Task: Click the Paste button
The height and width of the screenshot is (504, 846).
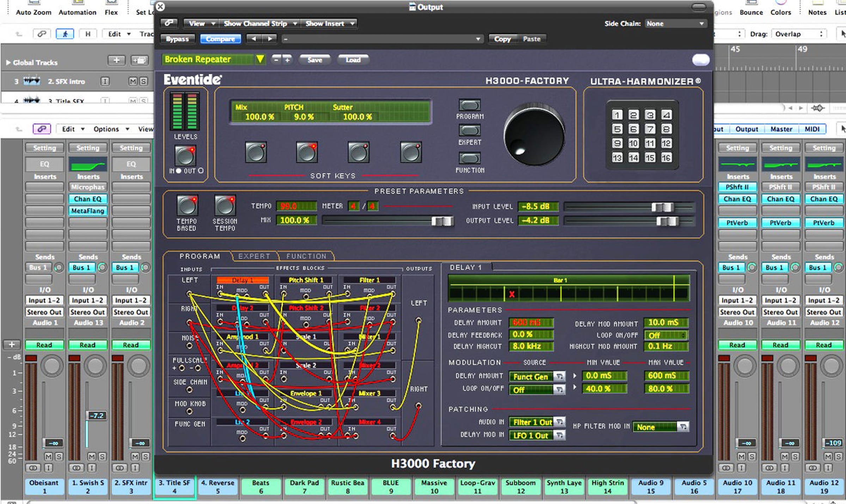Action: (x=532, y=39)
